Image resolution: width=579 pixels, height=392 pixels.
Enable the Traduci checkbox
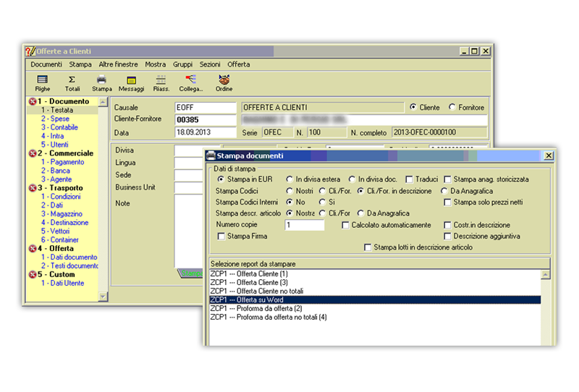(410, 179)
